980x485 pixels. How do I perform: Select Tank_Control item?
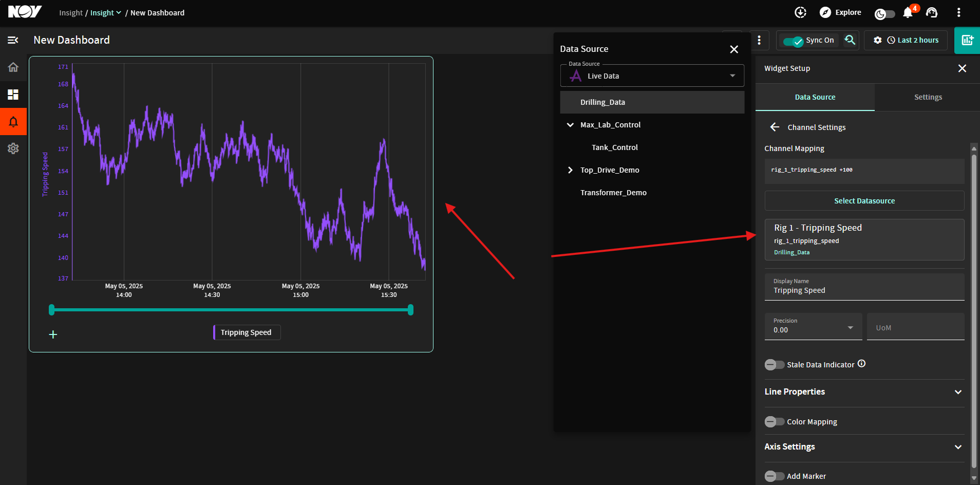[x=615, y=147]
